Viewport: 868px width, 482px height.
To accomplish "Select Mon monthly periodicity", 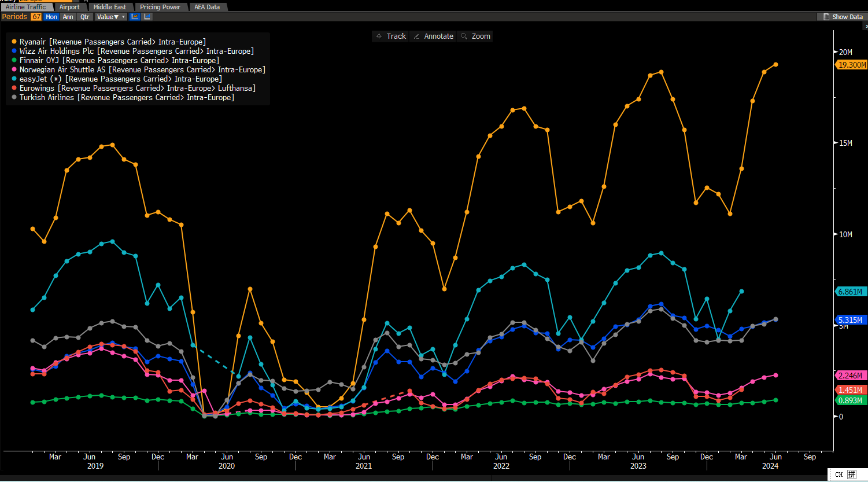I will coord(51,17).
